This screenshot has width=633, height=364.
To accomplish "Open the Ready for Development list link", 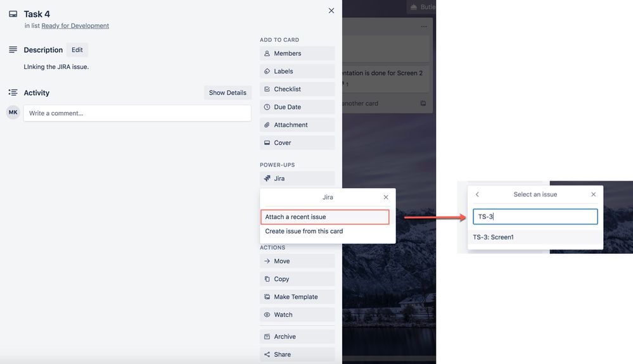I will (x=75, y=26).
